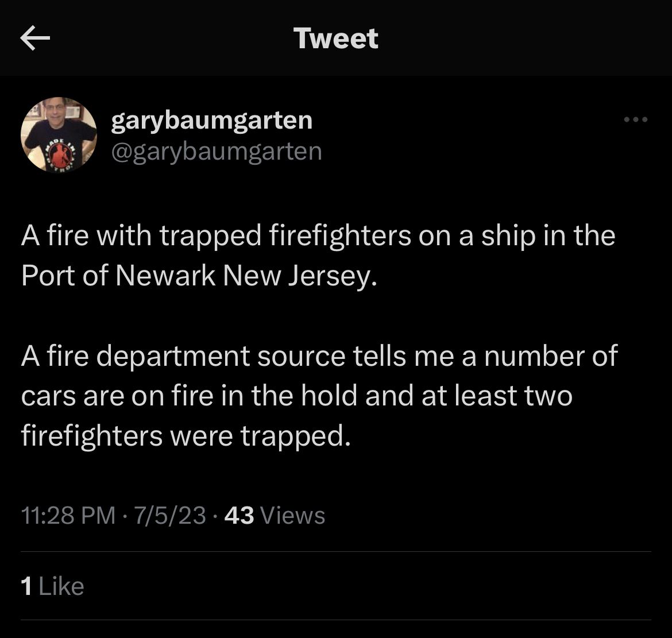Click the 7/5/23 post date
This screenshot has width=672, height=638.
(169, 515)
